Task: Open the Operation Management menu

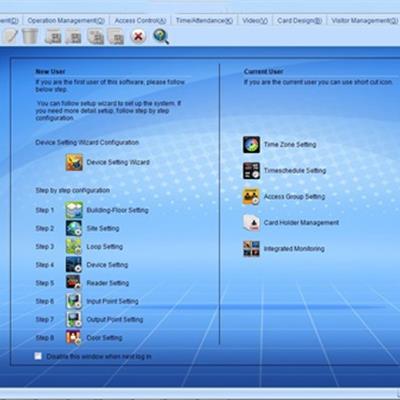Action: 66,21
